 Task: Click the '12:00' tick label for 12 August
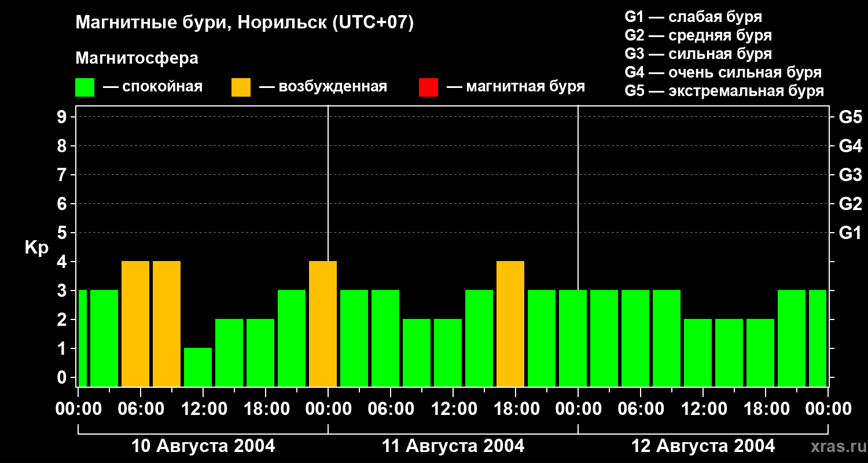pyautogui.click(x=703, y=409)
